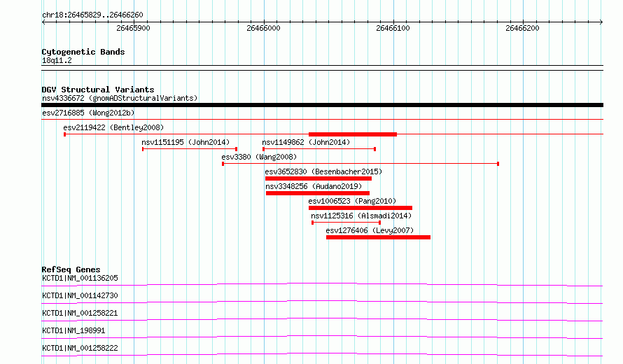The width and height of the screenshot is (623, 364).
Task: Open KCTD1|NM_001142730 gene label
Action: coord(80,295)
